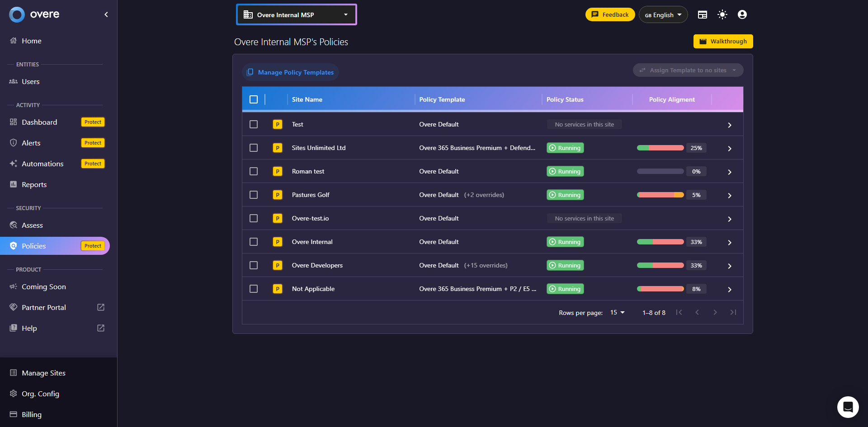Open the Assign Template to no sites dropdown
This screenshot has width=868, height=427.
[x=688, y=70]
